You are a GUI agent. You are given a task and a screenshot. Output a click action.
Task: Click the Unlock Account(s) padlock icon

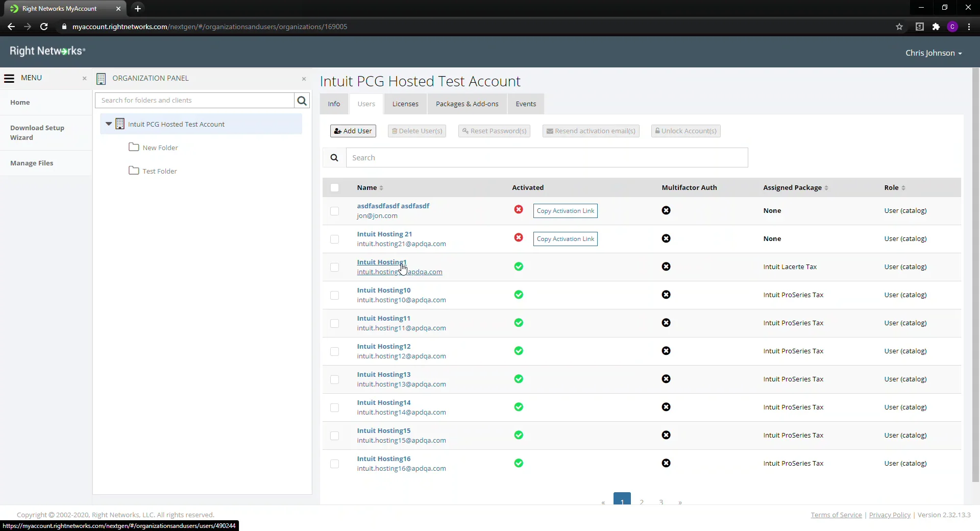(x=658, y=131)
